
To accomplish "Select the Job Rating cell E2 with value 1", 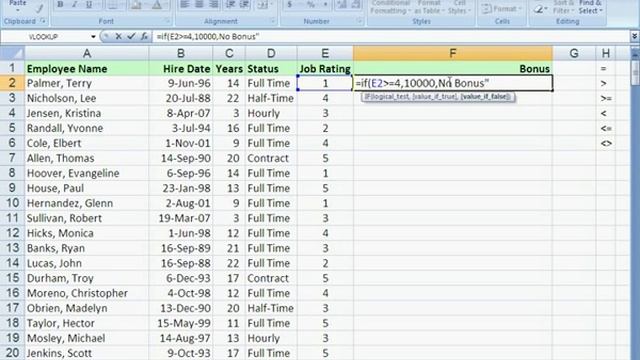I will click(x=325, y=83).
